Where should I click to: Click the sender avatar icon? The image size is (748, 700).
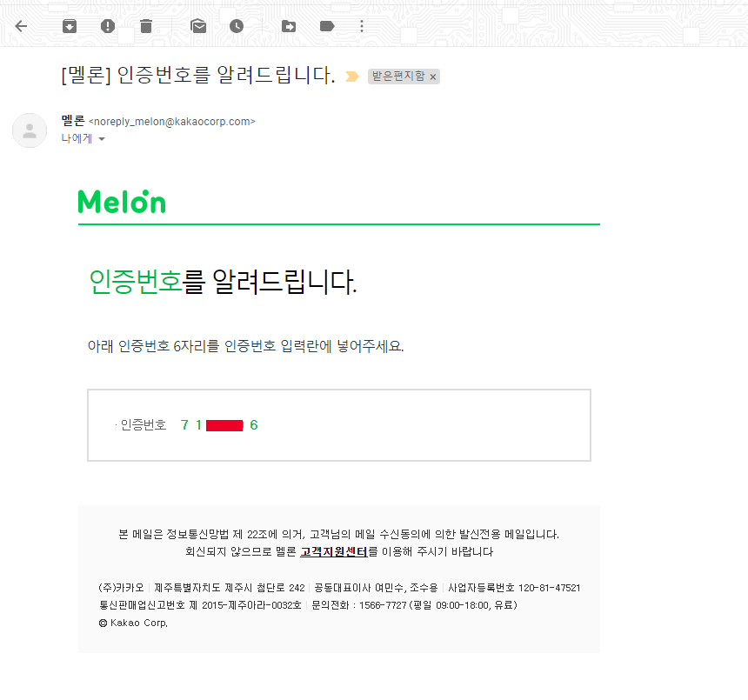30,130
